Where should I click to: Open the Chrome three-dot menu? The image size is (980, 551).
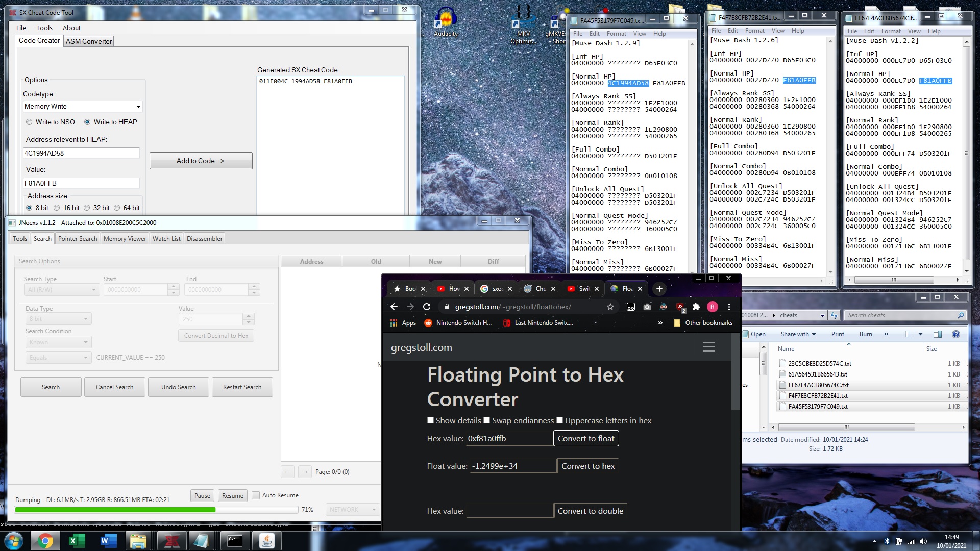coord(729,307)
